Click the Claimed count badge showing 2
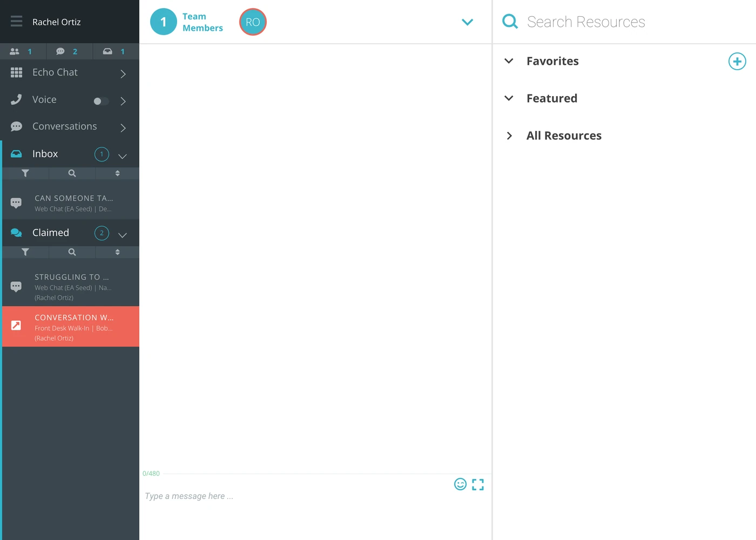This screenshot has width=756, height=540. pyautogui.click(x=102, y=233)
